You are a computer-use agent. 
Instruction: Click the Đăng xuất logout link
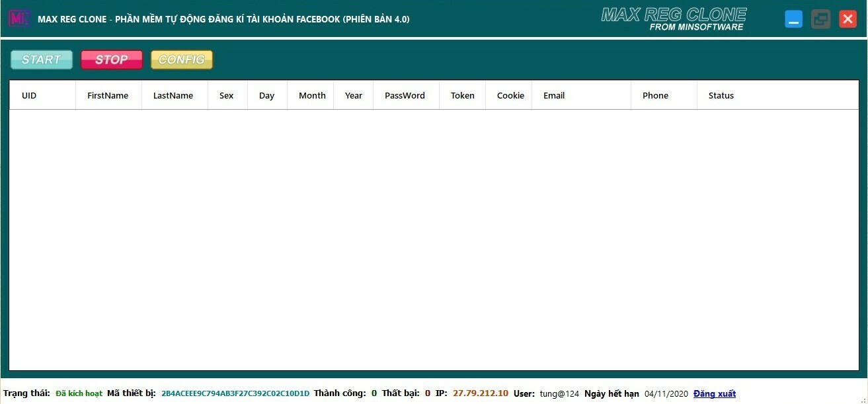(x=715, y=393)
